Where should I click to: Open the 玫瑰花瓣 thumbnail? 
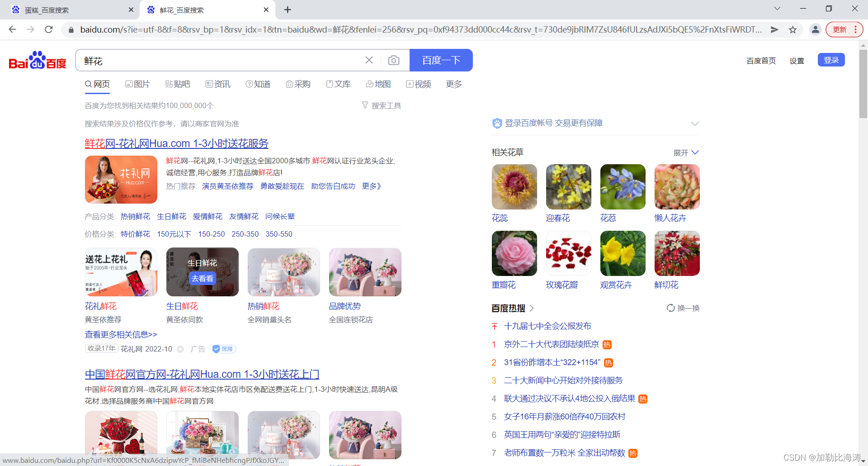(x=569, y=253)
